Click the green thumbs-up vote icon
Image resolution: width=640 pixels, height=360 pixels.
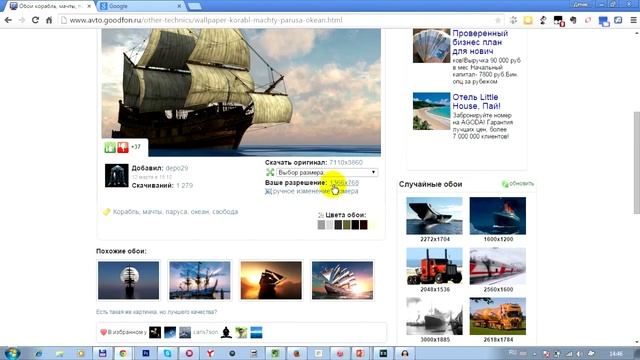coord(110,147)
